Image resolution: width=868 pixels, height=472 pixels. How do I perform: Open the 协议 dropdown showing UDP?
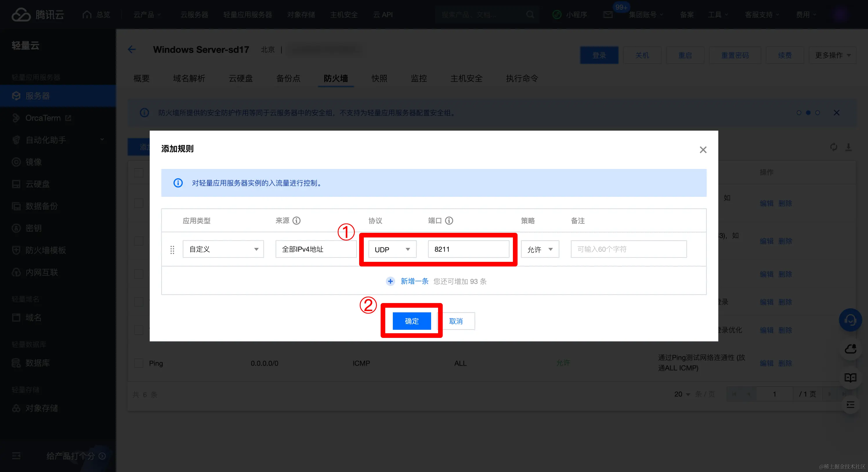[392, 249]
